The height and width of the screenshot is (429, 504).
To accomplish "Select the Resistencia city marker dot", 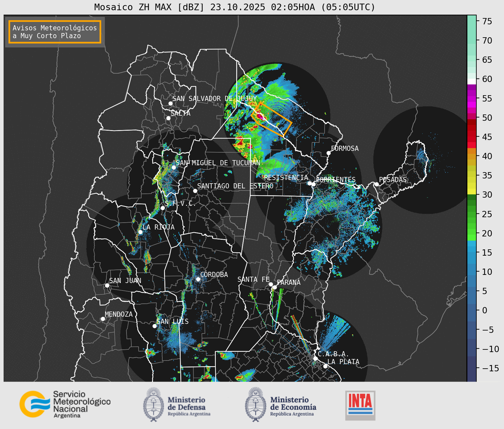I will (310, 183).
